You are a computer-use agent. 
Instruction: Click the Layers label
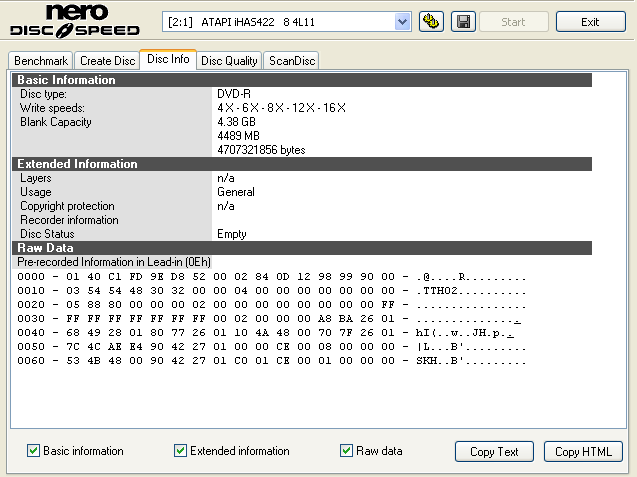[36, 178]
